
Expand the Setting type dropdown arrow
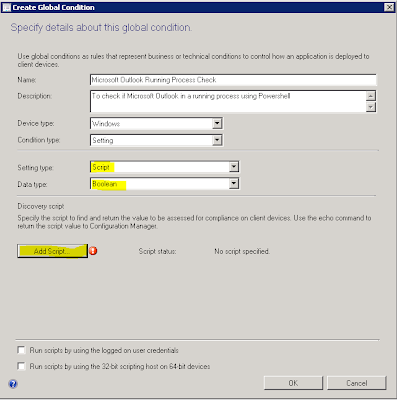point(234,167)
